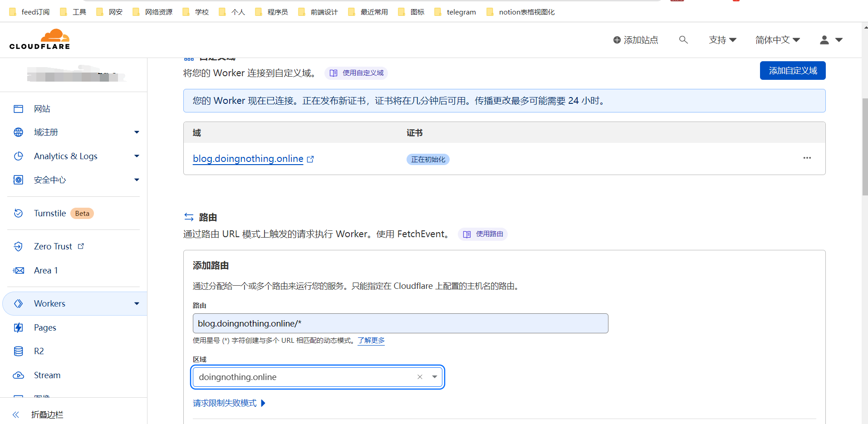The width and height of the screenshot is (868, 424).
Task: Click the 路由 route input field
Action: coord(400,323)
